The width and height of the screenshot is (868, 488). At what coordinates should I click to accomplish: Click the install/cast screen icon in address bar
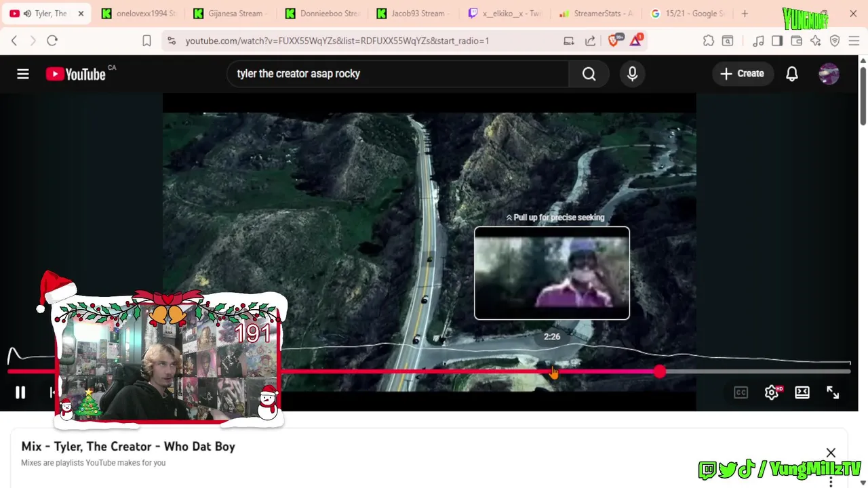(x=569, y=41)
